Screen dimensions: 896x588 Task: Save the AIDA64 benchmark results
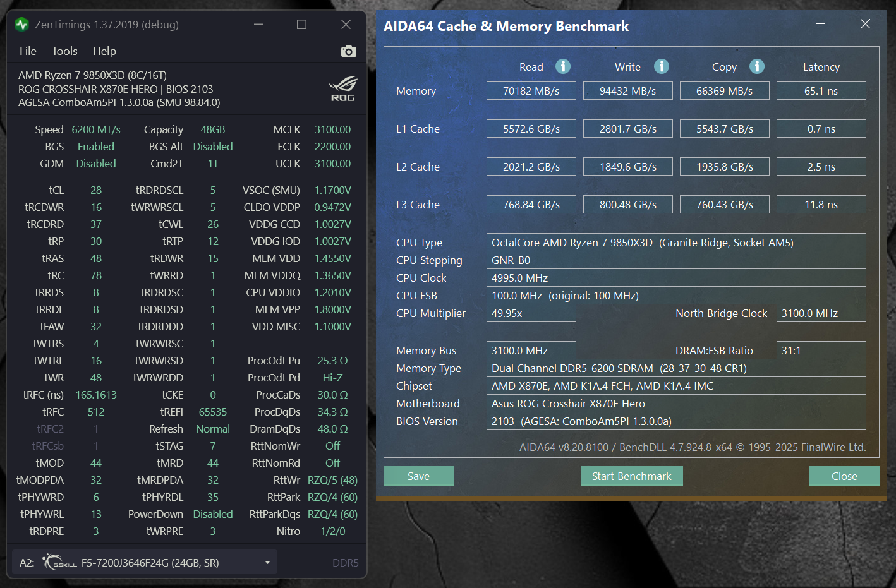(418, 476)
